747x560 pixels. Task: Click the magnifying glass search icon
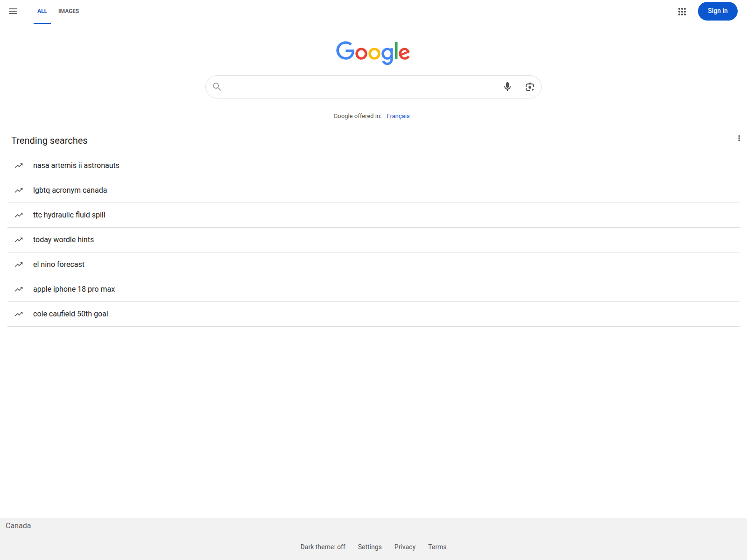tap(217, 87)
